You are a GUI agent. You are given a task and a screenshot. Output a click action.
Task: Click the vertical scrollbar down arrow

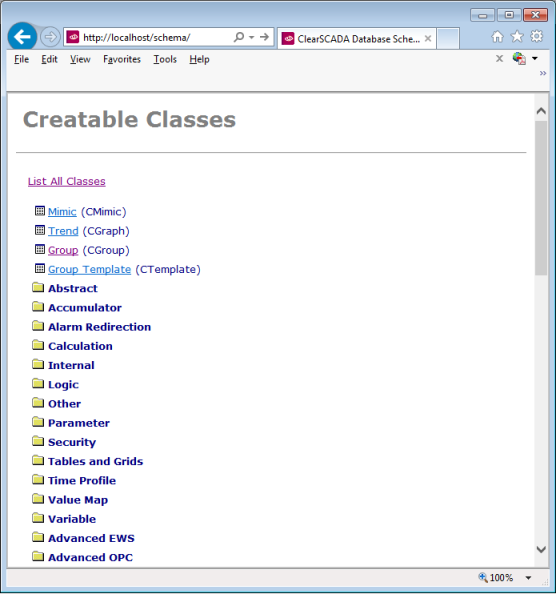point(541,549)
